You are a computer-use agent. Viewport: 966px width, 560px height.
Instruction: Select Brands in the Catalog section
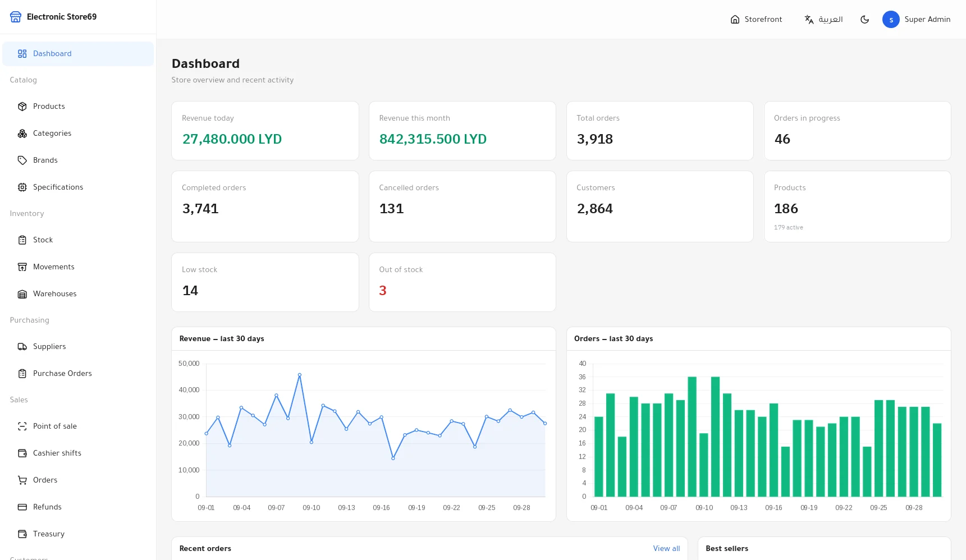78,160
